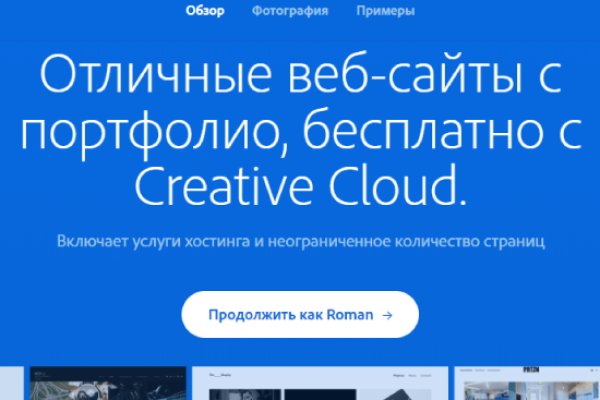The height and width of the screenshot is (400, 600).
Task: Click the arrow icon inside the continue button
Action: tap(387, 315)
